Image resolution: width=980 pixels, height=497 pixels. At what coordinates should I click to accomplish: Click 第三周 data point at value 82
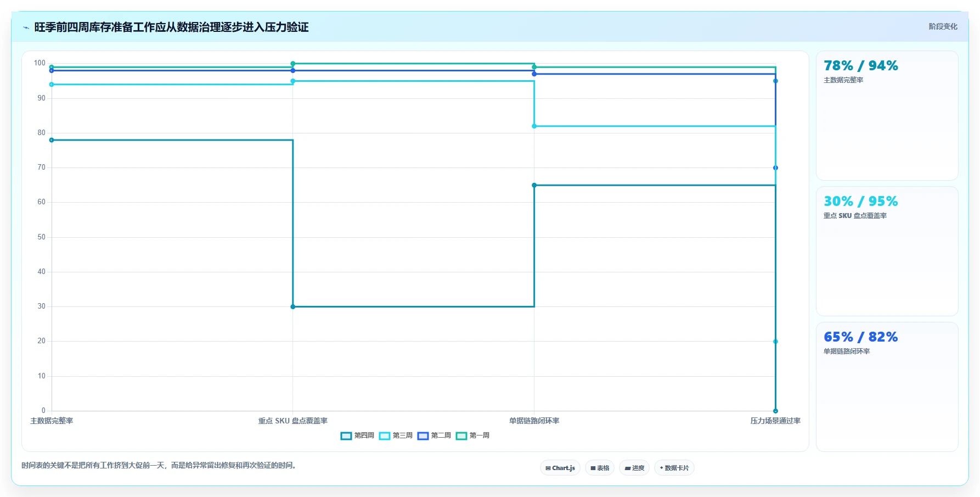click(x=534, y=126)
